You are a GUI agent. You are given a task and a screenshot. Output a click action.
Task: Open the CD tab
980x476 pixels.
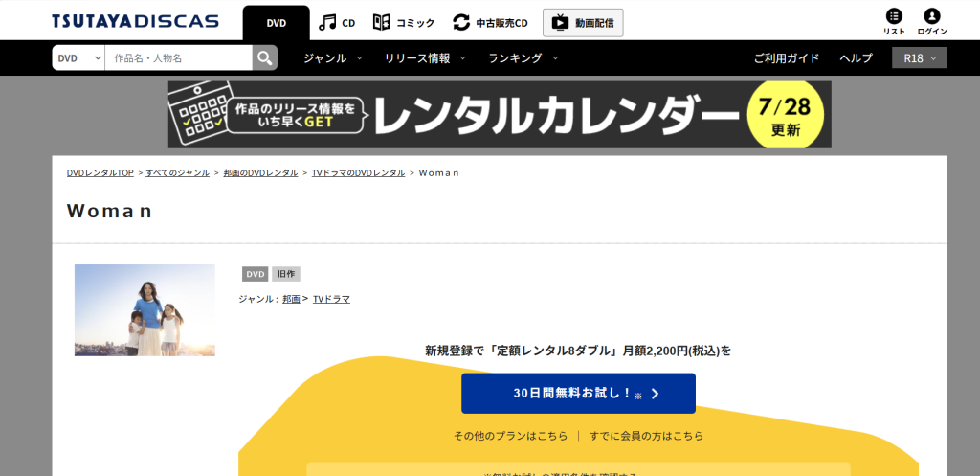pos(337,23)
